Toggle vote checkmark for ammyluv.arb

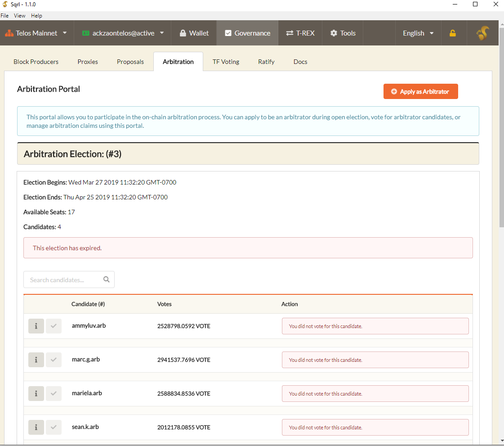click(54, 326)
